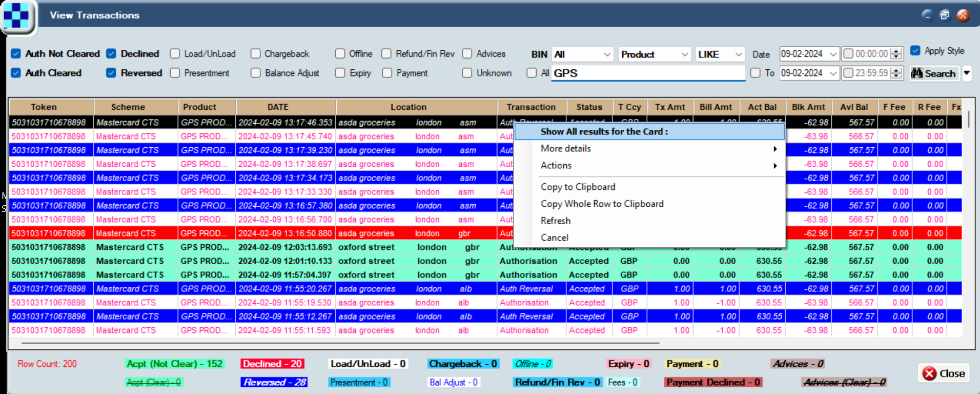Screen dimensions: 980x394
Task: Click the end time stepper for 23:59:59
Action: (x=896, y=73)
